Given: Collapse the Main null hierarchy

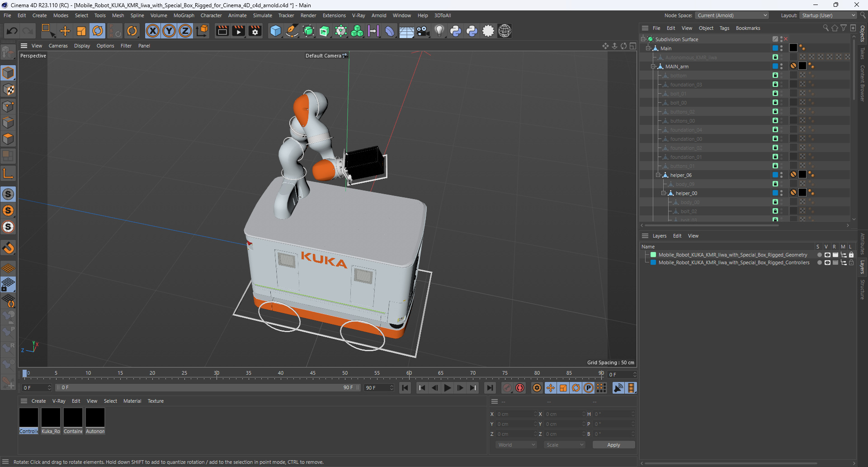Looking at the screenshot, I should tap(648, 48).
